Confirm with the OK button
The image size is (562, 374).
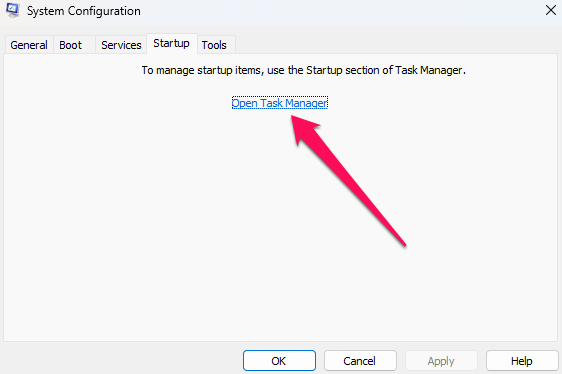279,360
